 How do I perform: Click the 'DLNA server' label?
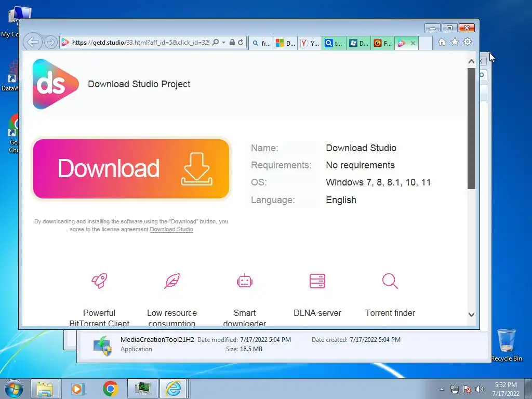click(x=317, y=313)
